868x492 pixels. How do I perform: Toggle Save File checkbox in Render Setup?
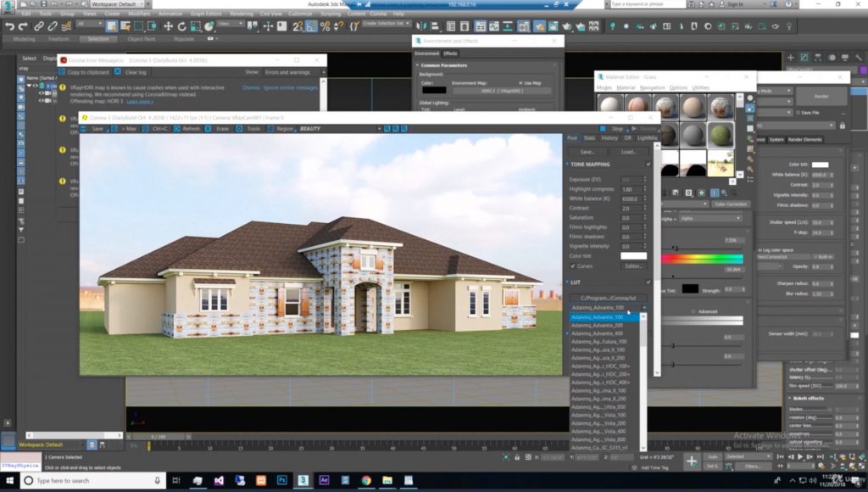click(x=798, y=113)
